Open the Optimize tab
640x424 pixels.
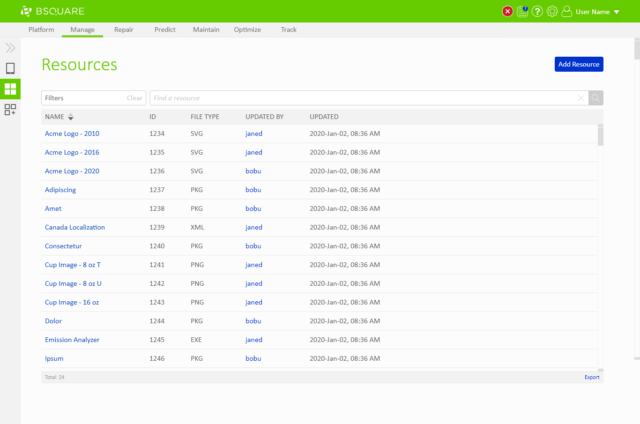[x=247, y=30]
